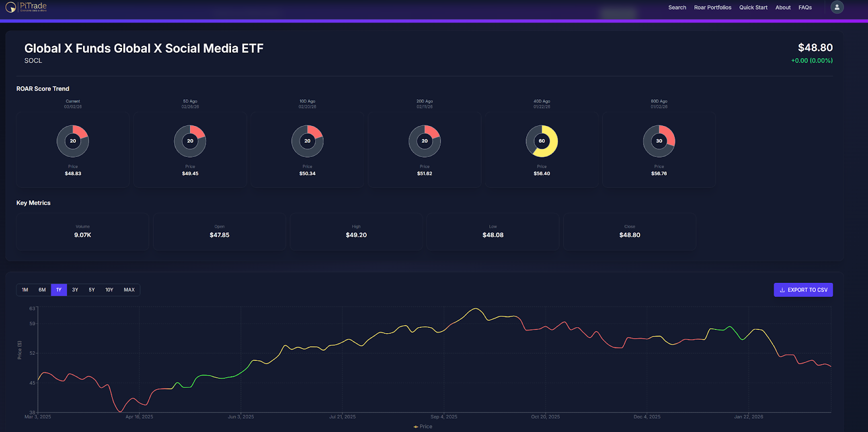This screenshot has height=432, width=868.
Task: Switch chart range to 1M
Action: pyautogui.click(x=25, y=290)
